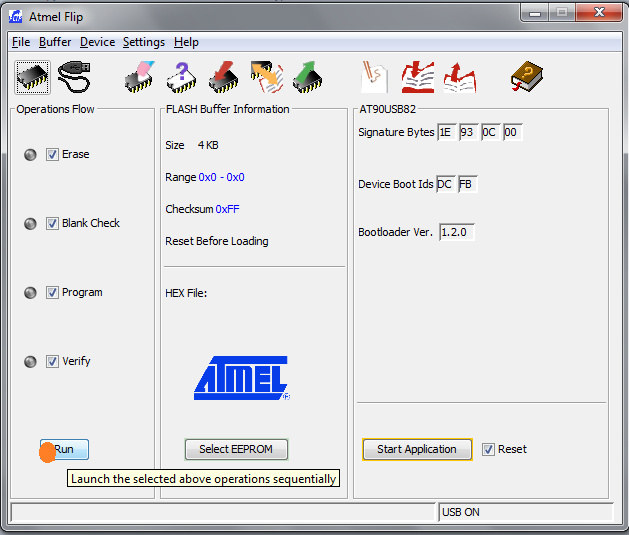Click the Blank Check status indicator light
The height and width of the screenshot is (535, 629).
(30, 223)
